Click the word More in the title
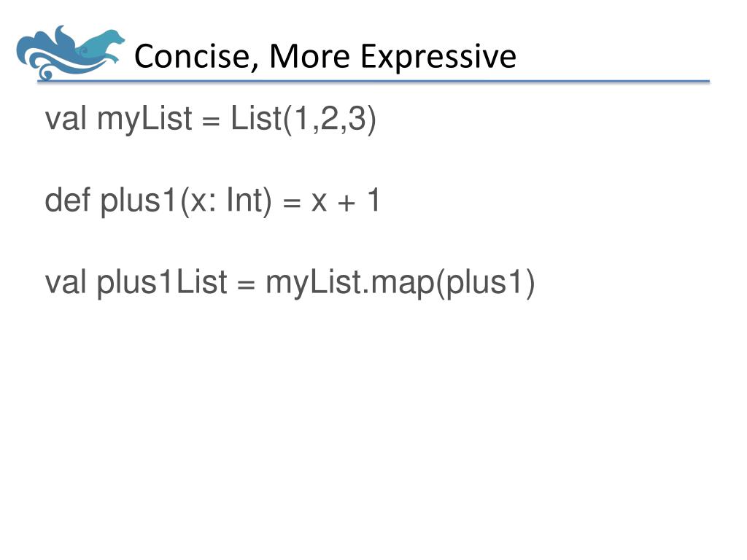Screen dimensions: 747x560 (309, 57)
